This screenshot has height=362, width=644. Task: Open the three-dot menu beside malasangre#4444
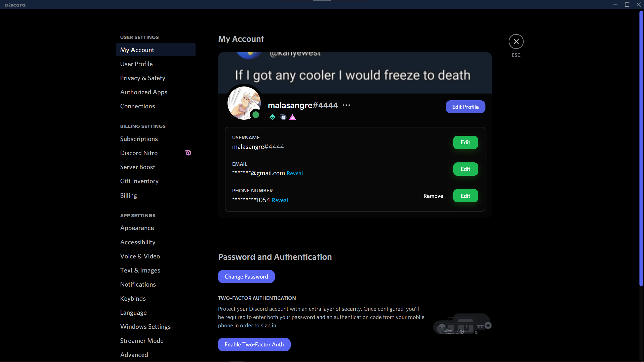[x=346, y=105]
